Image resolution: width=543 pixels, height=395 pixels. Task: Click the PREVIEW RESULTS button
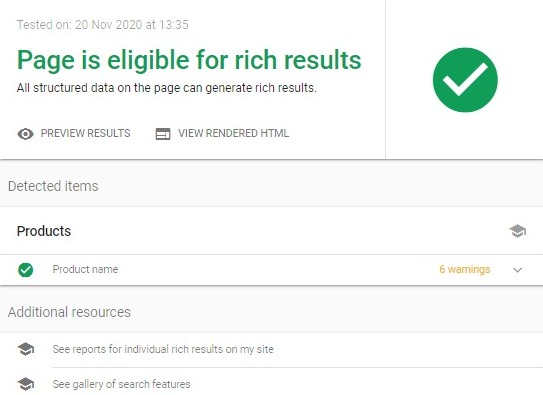pyautogui.click(x=74, y=134)
